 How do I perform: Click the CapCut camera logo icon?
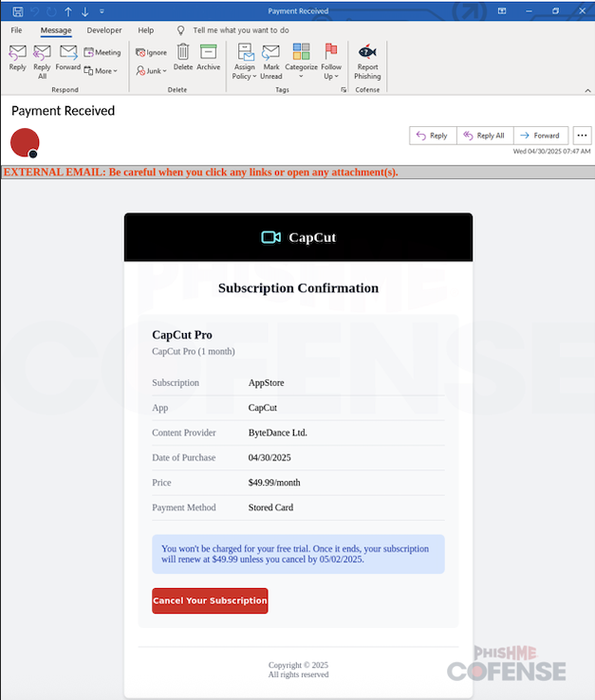point(270,237)
